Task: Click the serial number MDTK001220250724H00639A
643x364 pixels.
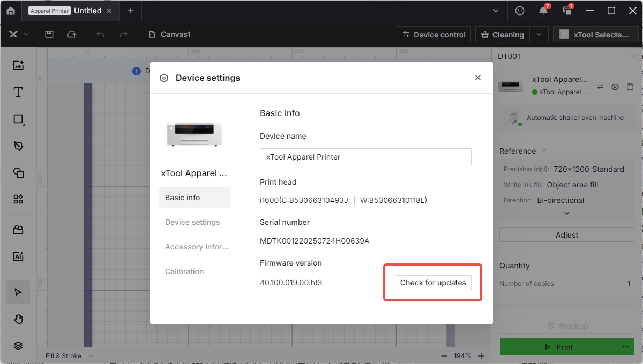Action: click(315, 241)
